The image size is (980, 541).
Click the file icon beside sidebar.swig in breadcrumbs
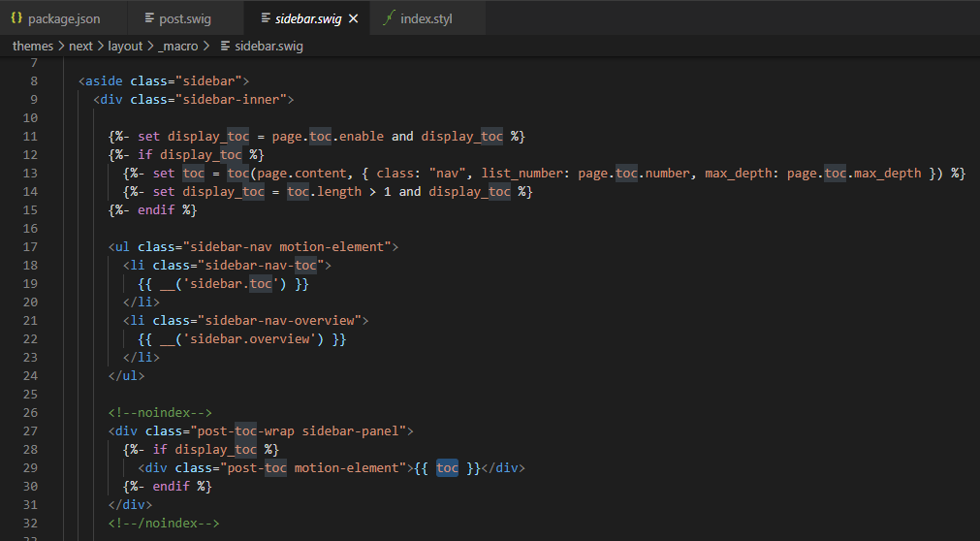[224, 46]
